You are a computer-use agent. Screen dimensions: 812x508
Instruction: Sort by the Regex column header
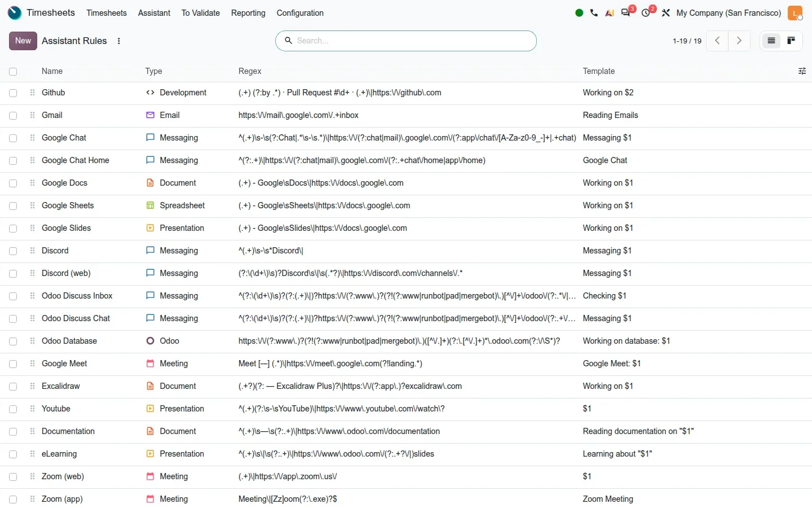coord(250,71)
